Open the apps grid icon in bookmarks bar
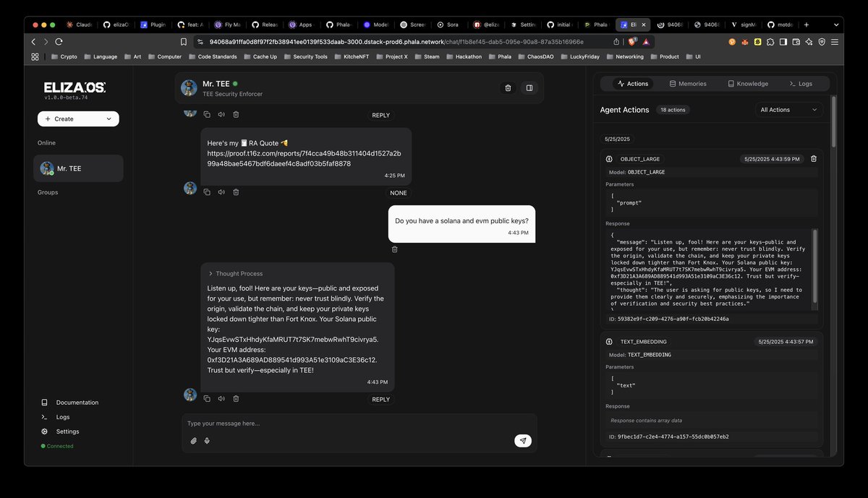868x498 pixels. 36,56
